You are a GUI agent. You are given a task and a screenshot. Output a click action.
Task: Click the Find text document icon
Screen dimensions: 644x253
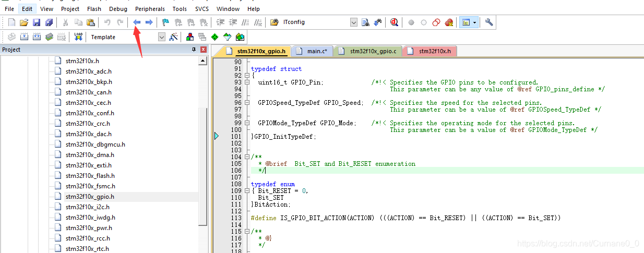tap(365, 22)
